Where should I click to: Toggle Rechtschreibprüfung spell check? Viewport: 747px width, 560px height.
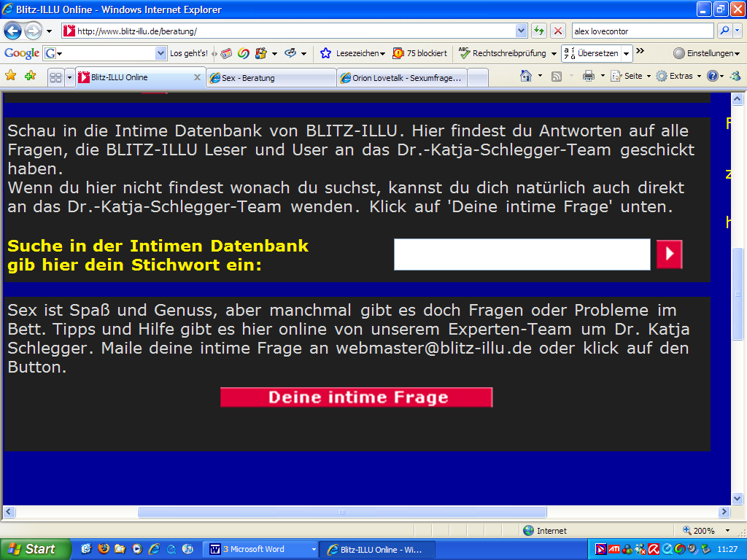(503, 53)
